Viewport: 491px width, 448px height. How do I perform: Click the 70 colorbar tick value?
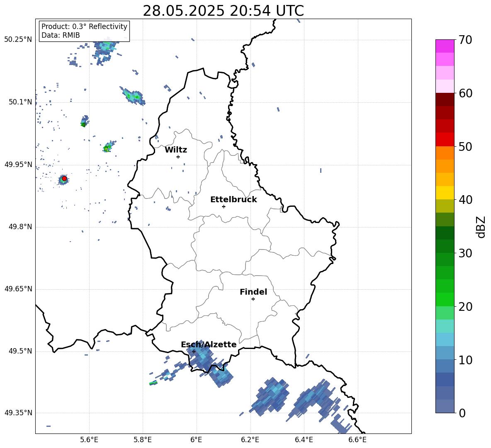465,40
